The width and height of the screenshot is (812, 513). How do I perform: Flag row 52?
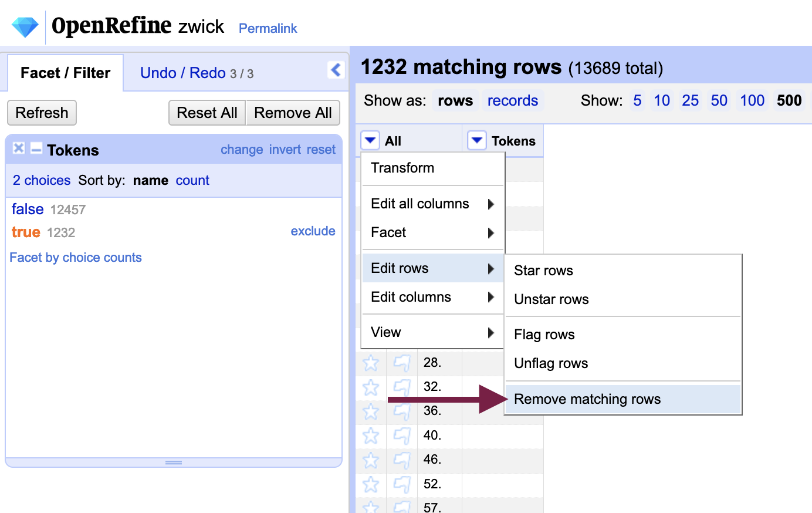coord(402,484)
